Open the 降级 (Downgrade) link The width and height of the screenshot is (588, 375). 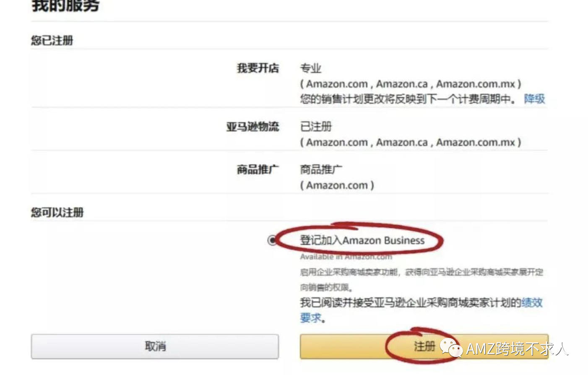[x=536, y=99]
